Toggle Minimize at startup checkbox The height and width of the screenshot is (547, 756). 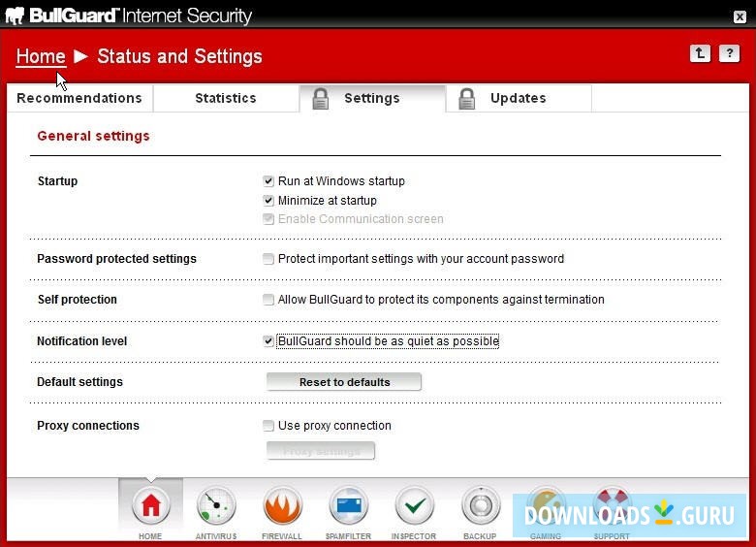click(x=268, y=201)
